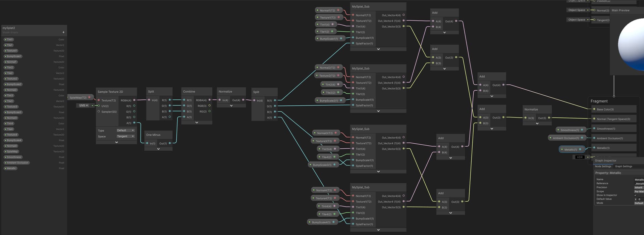Click the SplatMap(T2) property node output port

point(89,97)
